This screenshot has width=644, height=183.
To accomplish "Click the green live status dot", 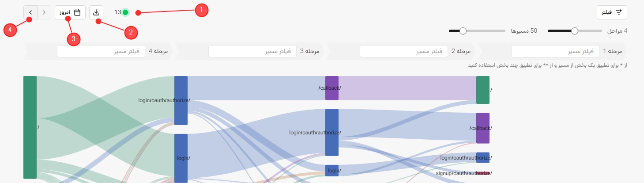I will point(125,12).
